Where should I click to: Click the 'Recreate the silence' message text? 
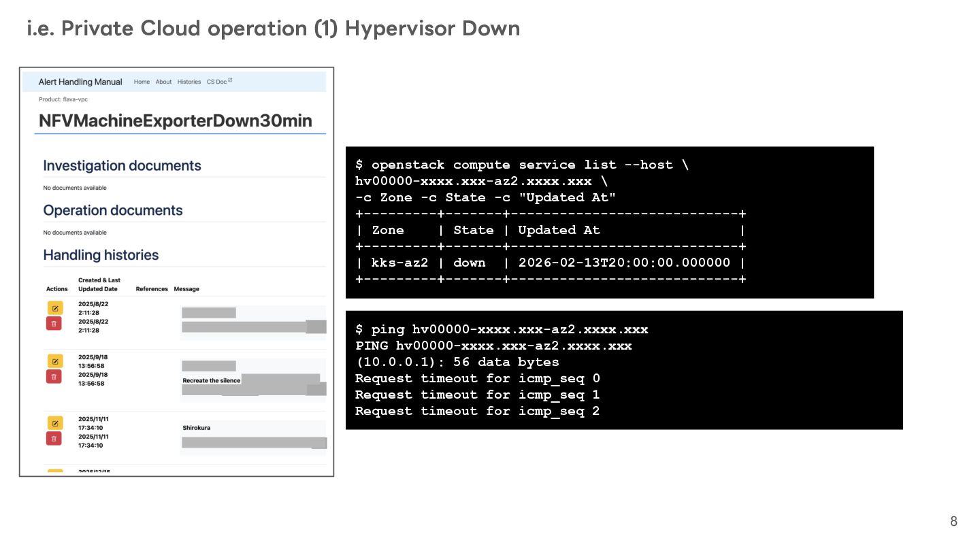[212, 380]
